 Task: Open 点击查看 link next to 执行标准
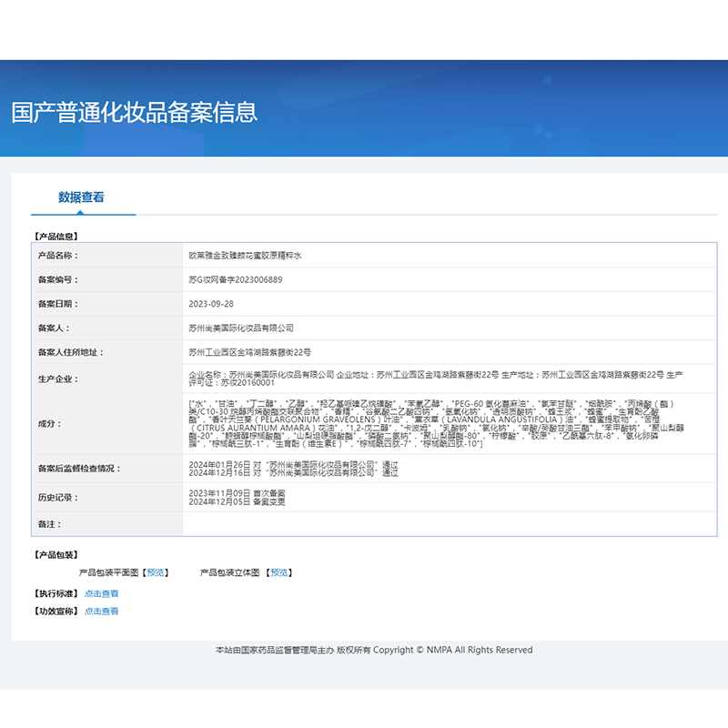(x=101, y=593)
